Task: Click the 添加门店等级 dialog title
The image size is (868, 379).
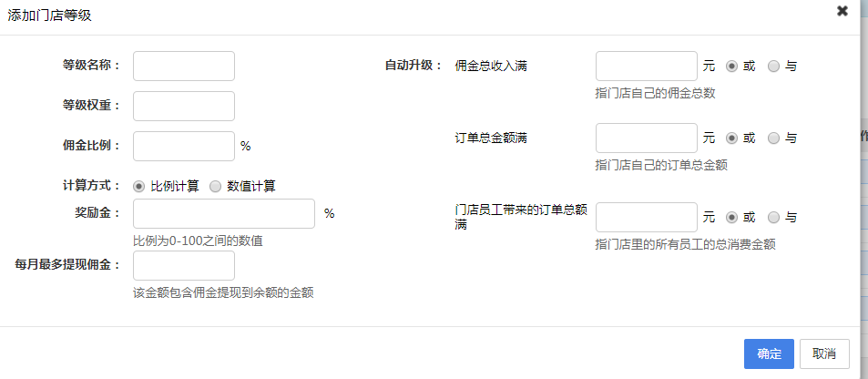Action: (50, 15)
